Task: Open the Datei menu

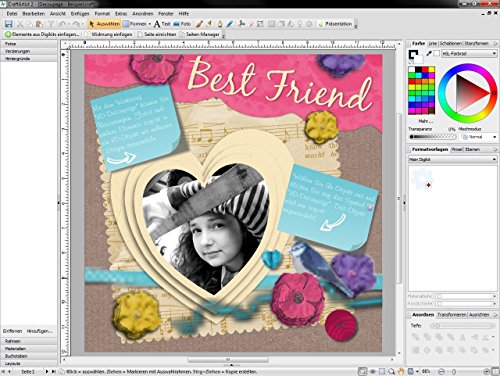Action: coord(12,14)
